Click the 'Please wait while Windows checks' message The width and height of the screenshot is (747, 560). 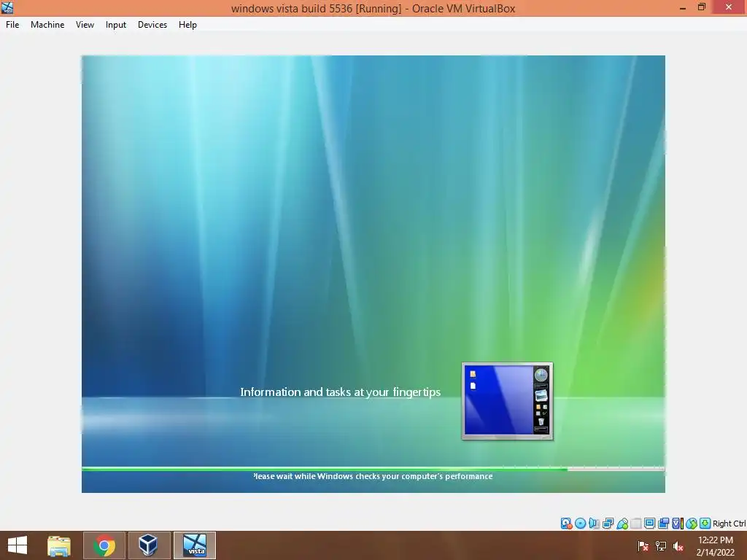click(x=373, y=476)
